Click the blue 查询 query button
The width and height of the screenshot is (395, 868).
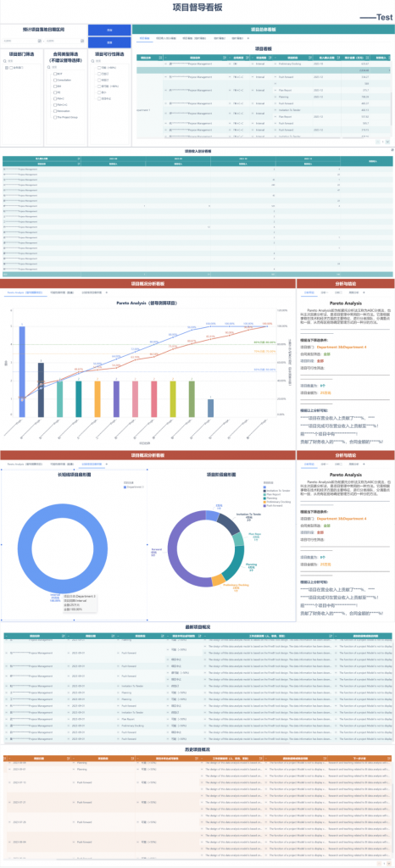[x=109, y=30]
